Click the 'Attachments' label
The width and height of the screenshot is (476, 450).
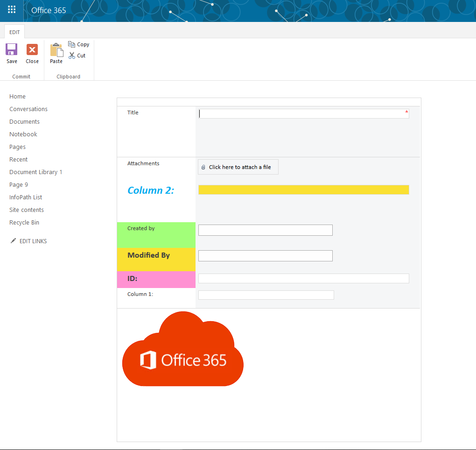(143, 163)
